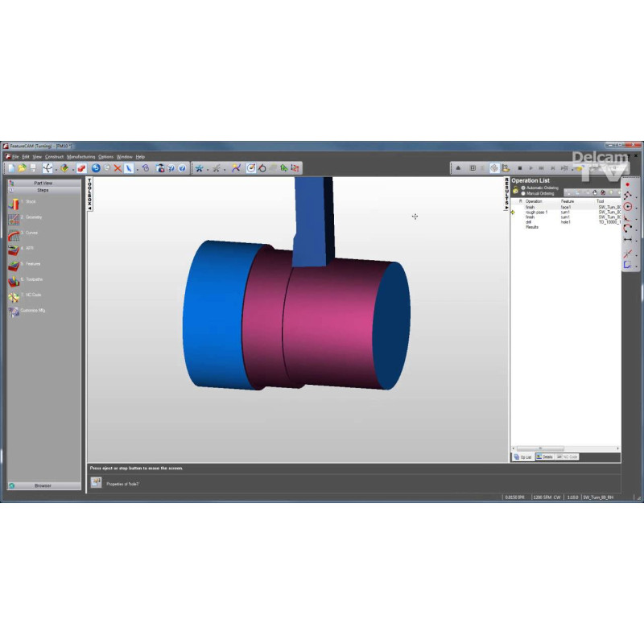
Task: Click the NC Code step icon
Action: tap(14, 295)
